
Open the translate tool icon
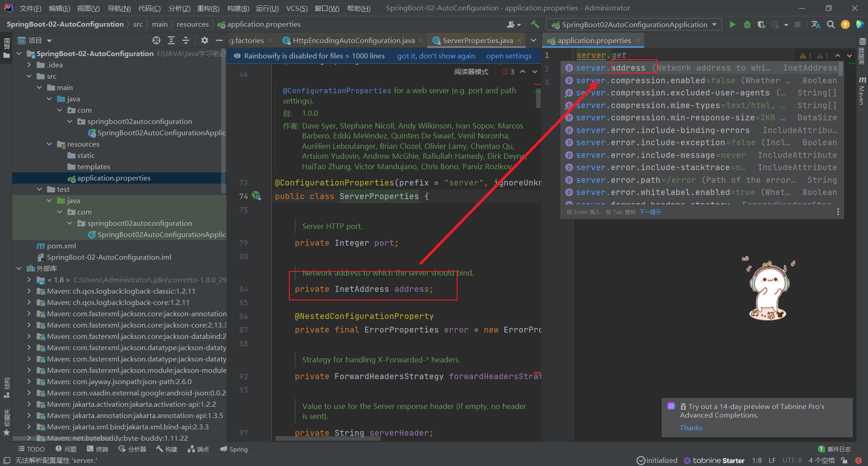[x=816, y=24]
